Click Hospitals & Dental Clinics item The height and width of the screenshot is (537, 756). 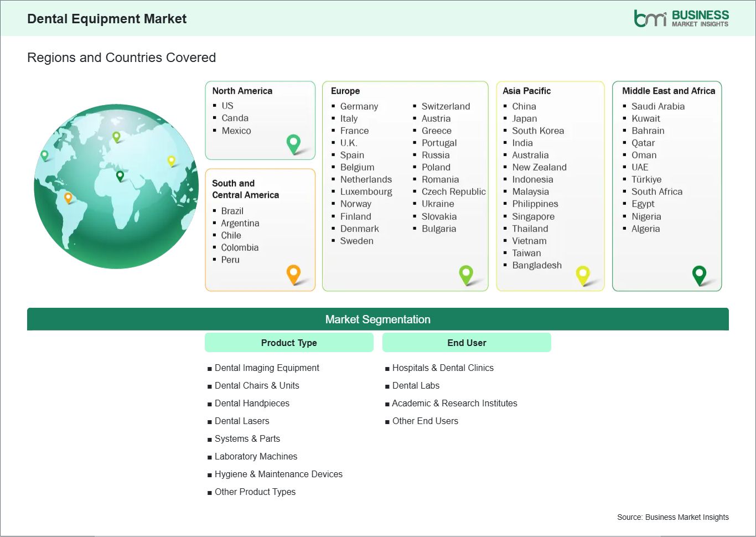click(x=443, y=368)
